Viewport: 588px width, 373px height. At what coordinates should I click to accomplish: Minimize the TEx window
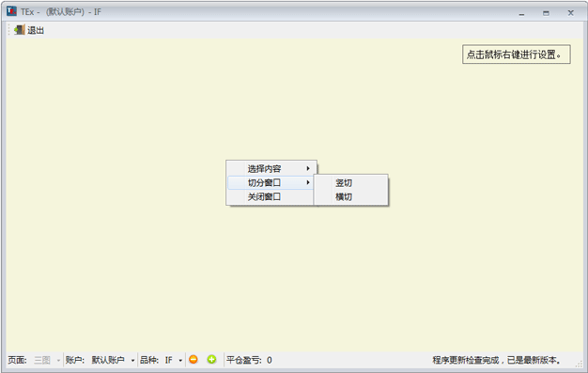(521, 13)
